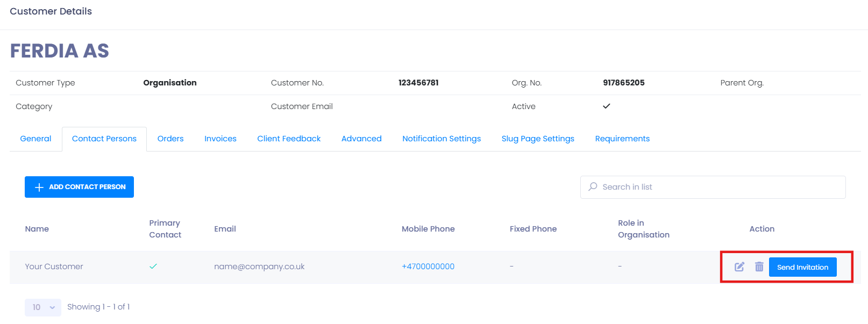The width and height of the screenshot is (868, 324).
Task: Switch to Slug Page Settings tab
Action: (x=538, y=139)
